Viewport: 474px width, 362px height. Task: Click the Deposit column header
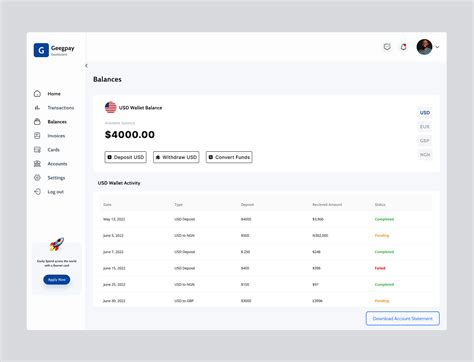click(x=247, y=204)
